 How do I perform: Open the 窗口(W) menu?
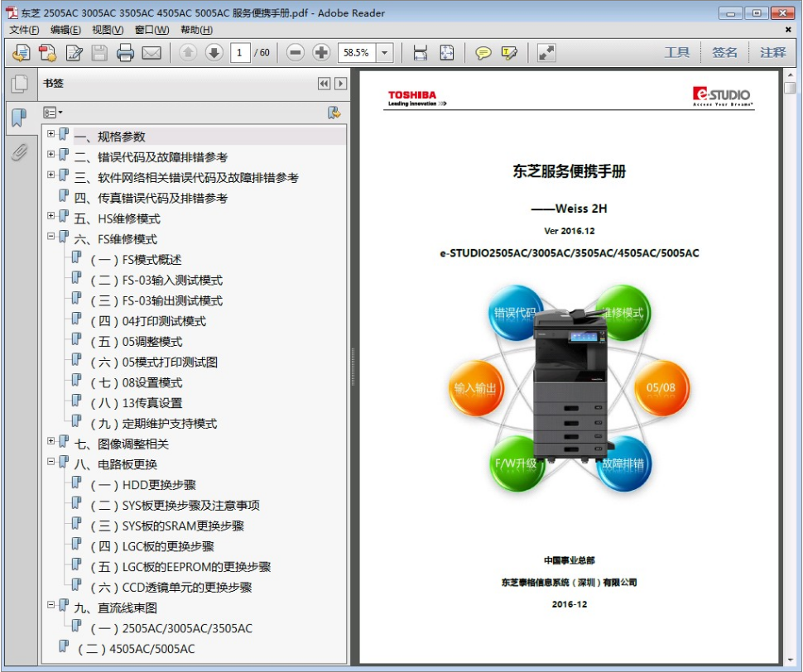[x=151, y=30]
